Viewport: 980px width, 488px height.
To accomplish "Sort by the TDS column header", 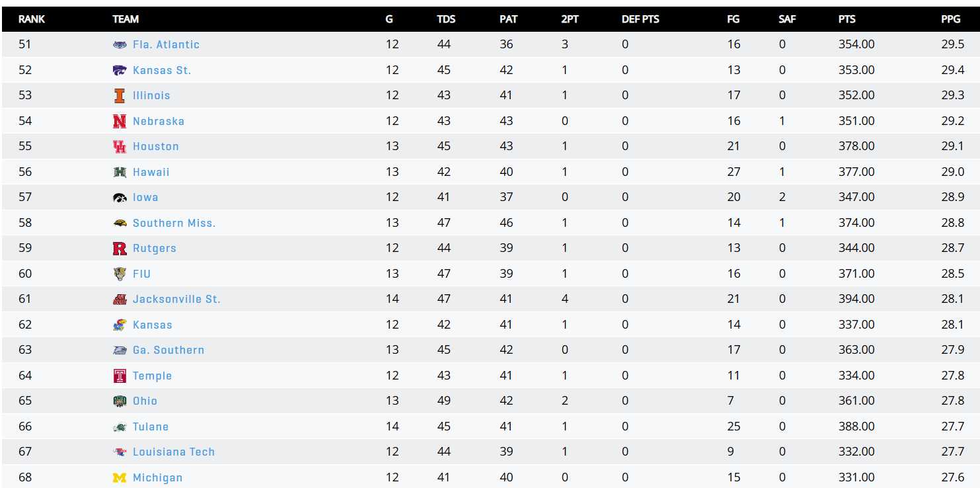I will coord(446,19).
